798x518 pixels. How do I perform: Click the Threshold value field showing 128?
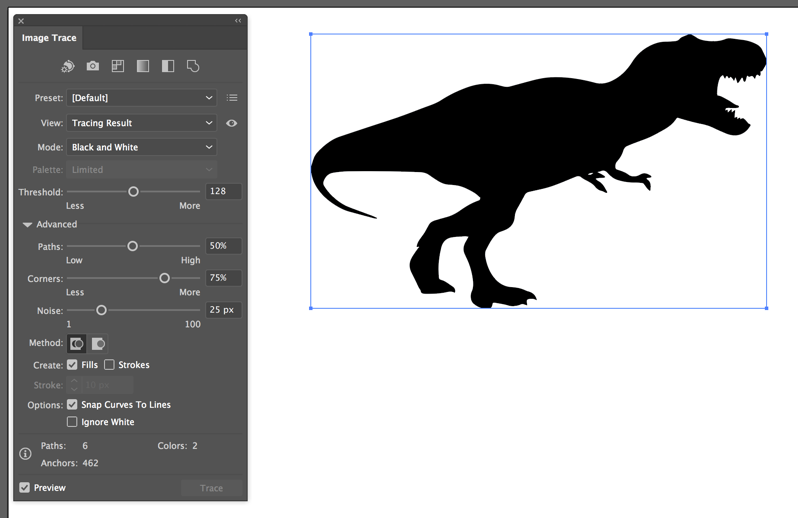(223, 191)
